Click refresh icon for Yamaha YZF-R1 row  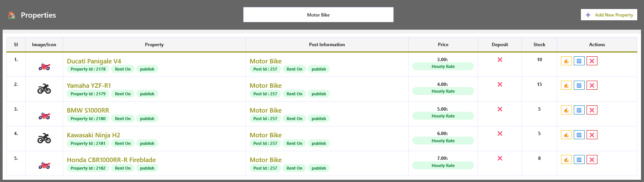point(579,86)
